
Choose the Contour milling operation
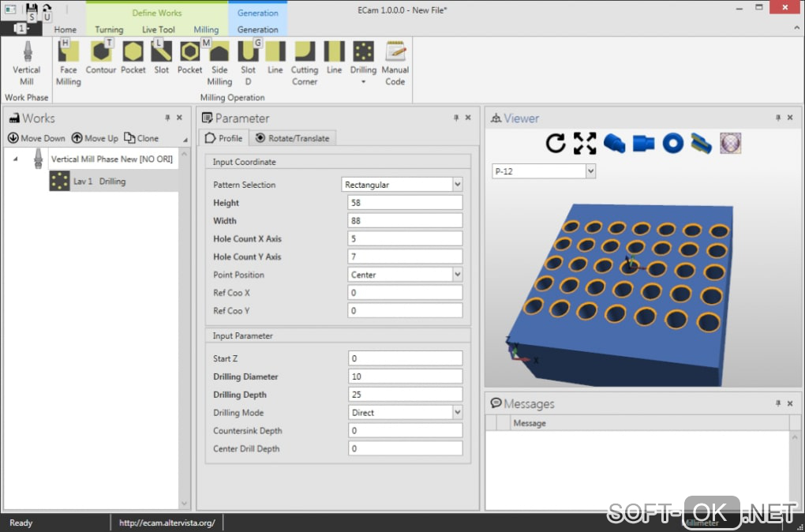coord(101,58)
